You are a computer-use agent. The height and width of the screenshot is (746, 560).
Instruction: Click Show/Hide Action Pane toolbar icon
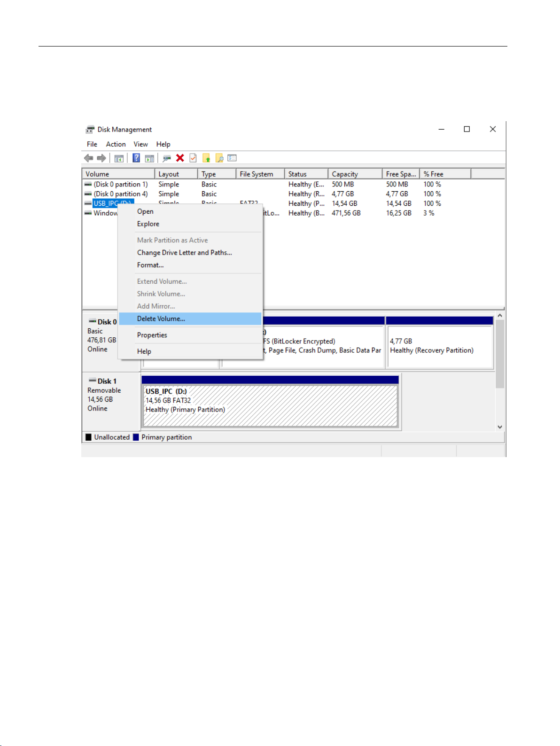coord(149,158)
